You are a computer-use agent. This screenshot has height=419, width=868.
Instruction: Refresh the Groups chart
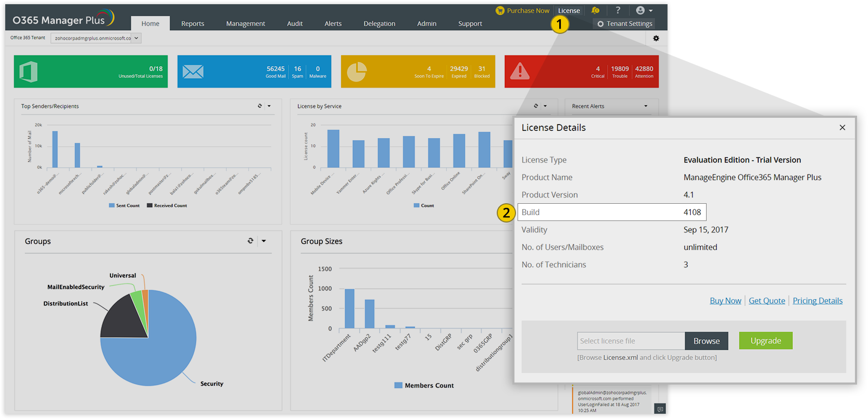pos(250,241)
